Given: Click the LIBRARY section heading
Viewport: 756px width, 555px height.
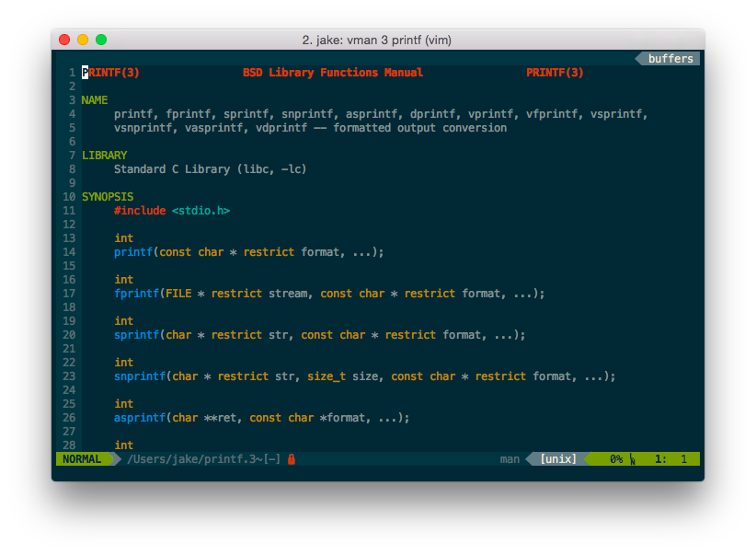Looking at the screenshot, I should pos(105,155).
